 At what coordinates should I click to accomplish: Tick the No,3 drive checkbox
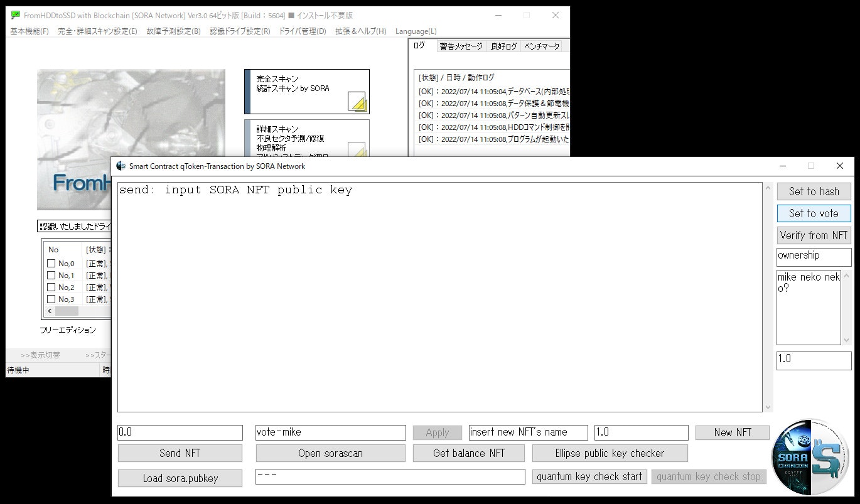51,299
